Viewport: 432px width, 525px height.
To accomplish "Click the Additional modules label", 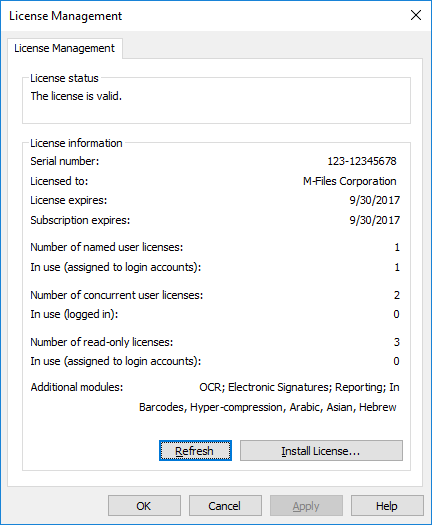I will click(x=77, y=387).
